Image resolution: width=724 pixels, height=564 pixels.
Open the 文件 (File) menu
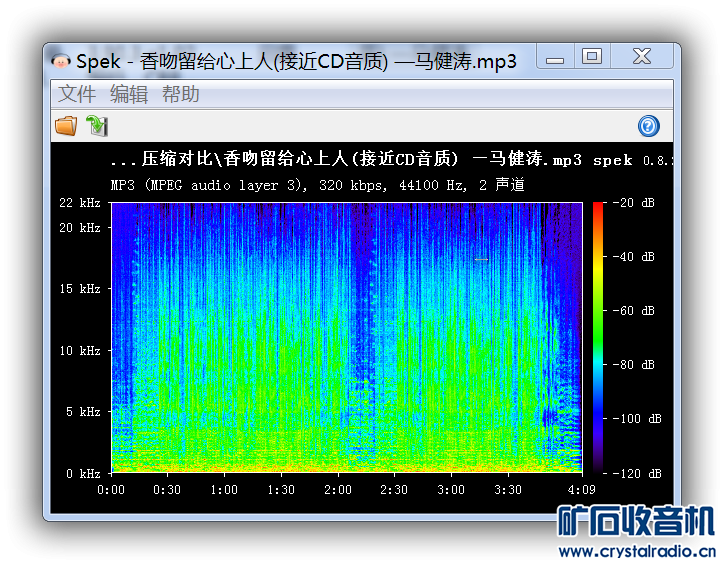tap(77, 94)
